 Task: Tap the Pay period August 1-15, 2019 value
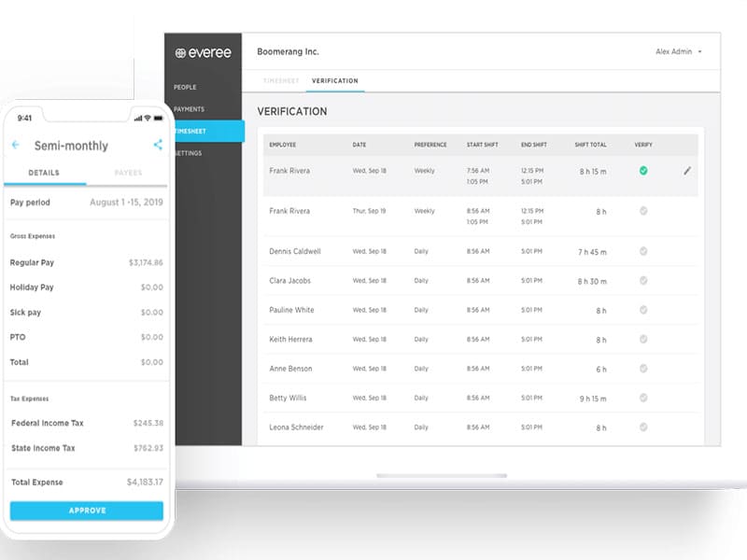tap(126, 202)
